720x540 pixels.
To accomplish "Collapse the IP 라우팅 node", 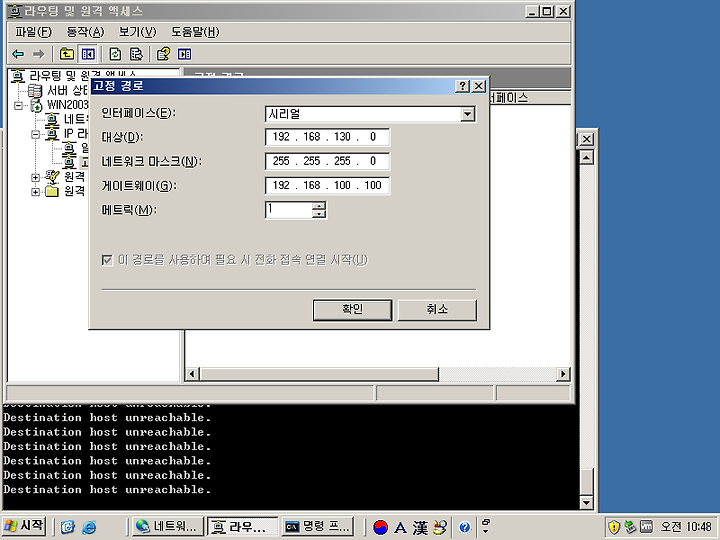I will 35,135.
